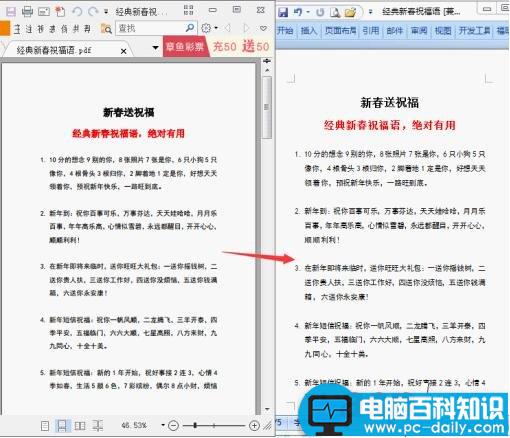Click the save icon in PDF reader
Screen dimensions: 510x438
click(11, 12)
